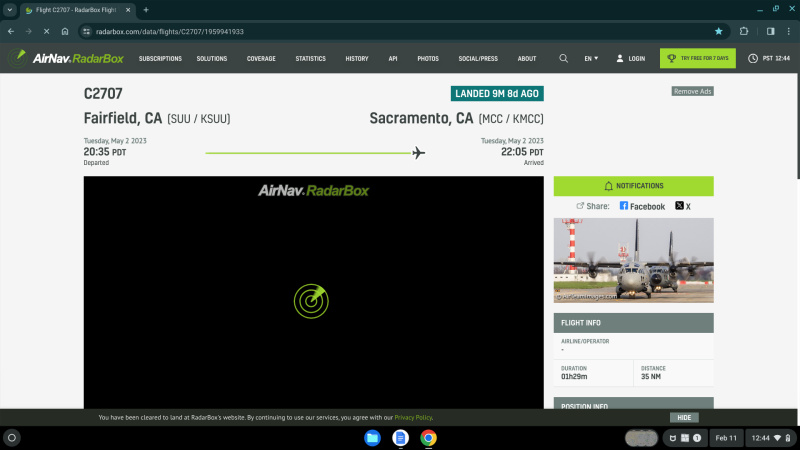
Task: Open the SOCIAL/PRESS menu
Action: pos(478,58)
